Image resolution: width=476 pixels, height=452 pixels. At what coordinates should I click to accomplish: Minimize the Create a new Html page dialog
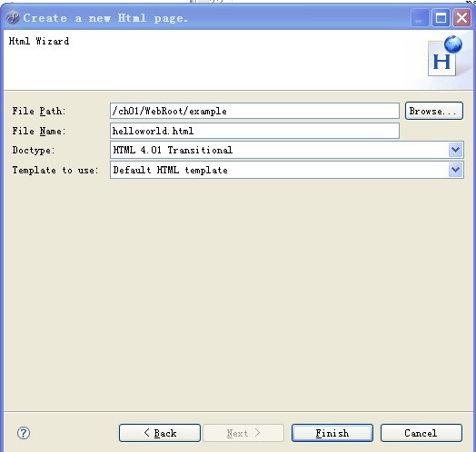point(420,17)
